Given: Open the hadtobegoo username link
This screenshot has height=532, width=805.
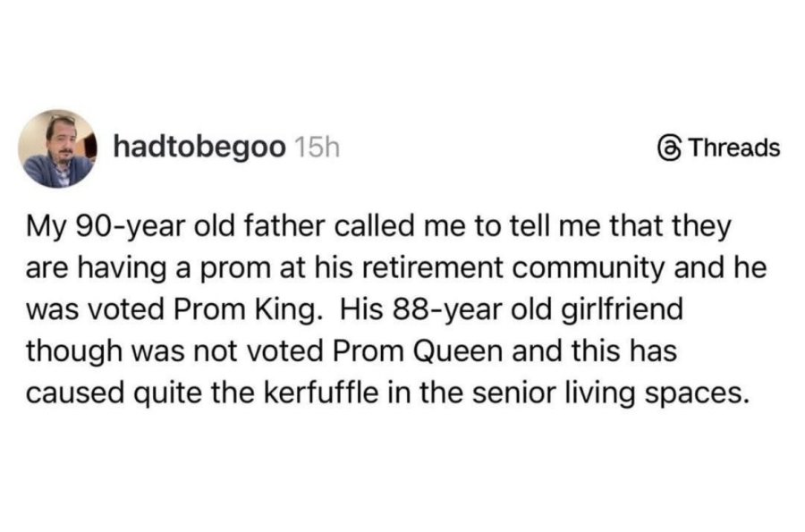Looking at the screenshot, I should 199,148.
